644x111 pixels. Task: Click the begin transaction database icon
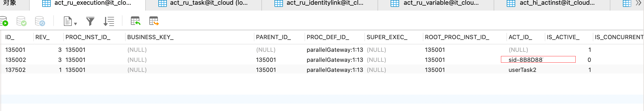click(4, 21)
